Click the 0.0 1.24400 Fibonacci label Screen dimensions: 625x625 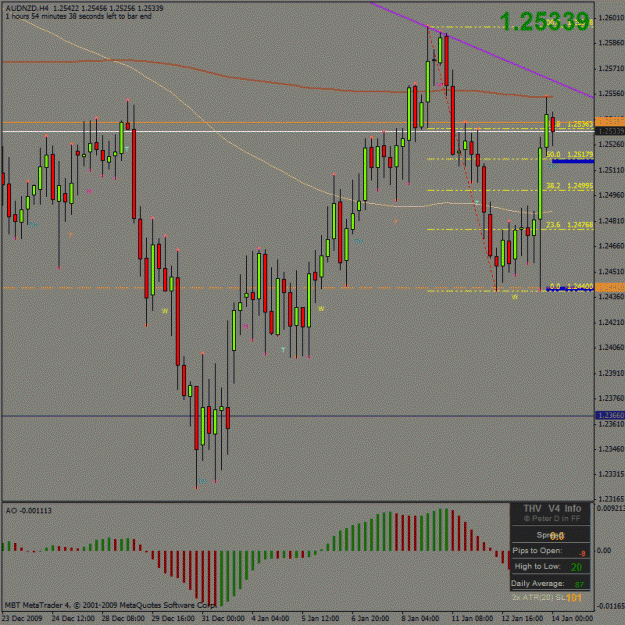click(571, 286)
